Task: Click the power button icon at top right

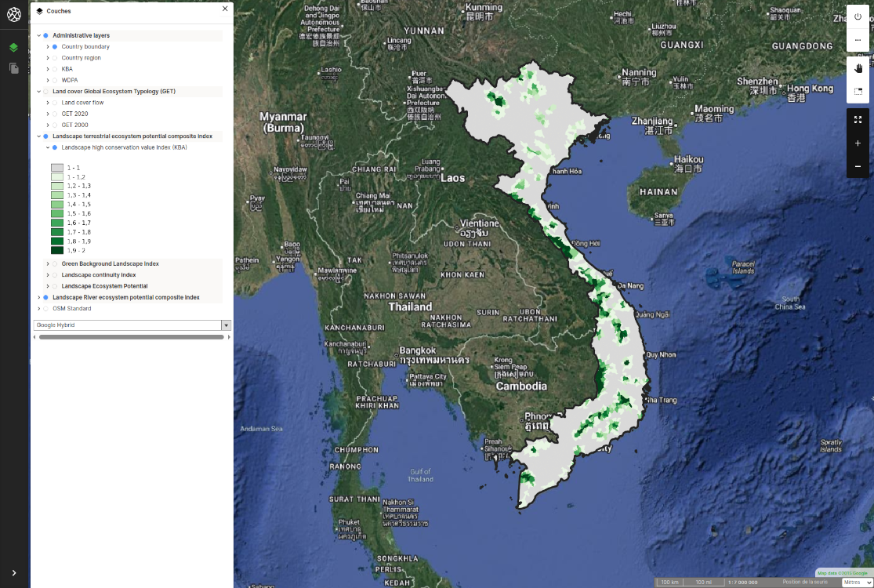Action: 858,17
